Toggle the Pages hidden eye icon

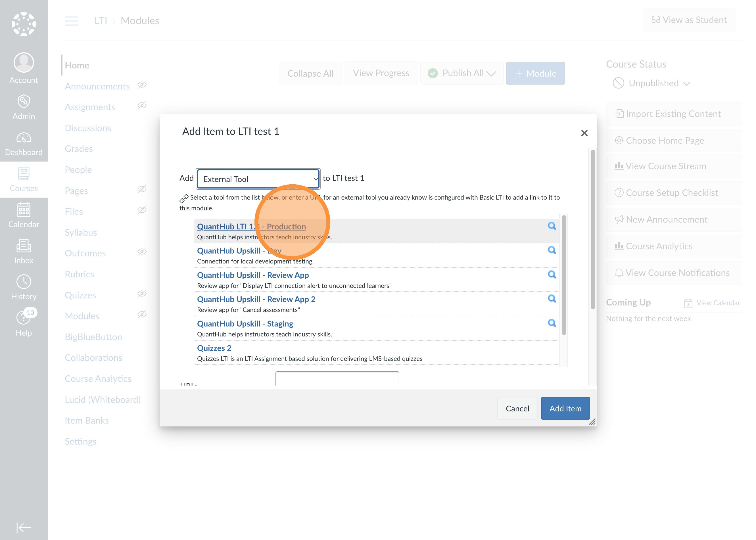pyautogui.click(x=142, y=189)
